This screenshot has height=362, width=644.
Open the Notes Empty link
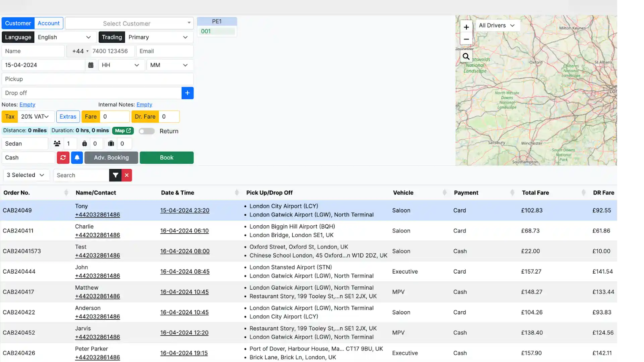(27, 105)
